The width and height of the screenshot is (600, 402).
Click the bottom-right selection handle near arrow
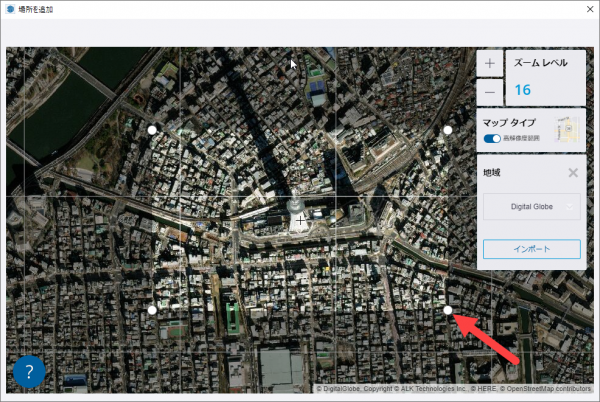tap(448, 310)
